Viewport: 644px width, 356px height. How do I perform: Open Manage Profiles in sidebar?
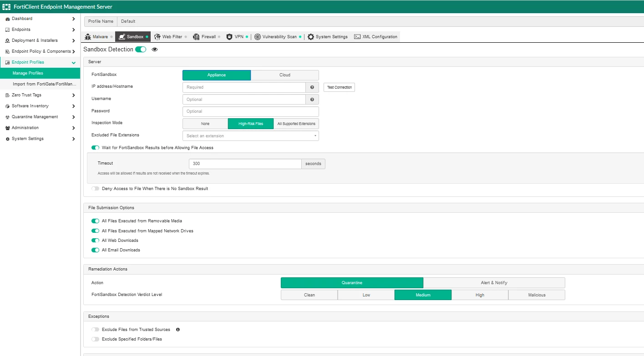[x=40, y=73]
